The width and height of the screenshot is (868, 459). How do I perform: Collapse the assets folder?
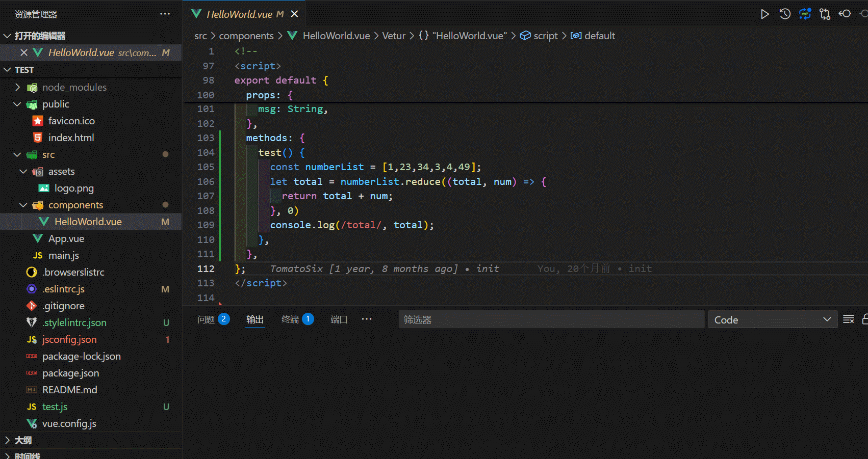(x=23, y=171)
